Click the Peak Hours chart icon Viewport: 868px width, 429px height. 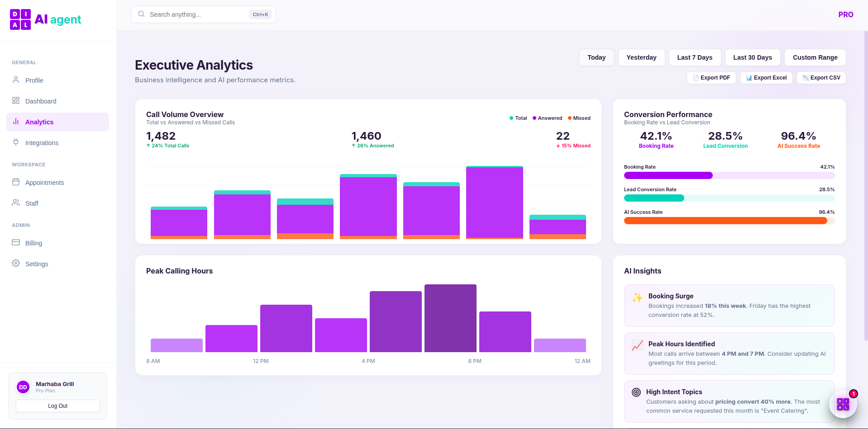[x=637, y=345]
